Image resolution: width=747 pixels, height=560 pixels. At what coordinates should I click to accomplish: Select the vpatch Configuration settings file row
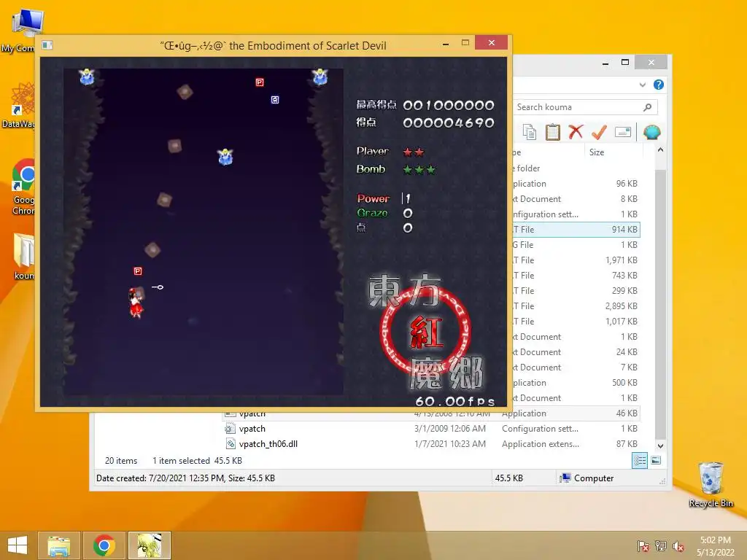tap(431, 429)
